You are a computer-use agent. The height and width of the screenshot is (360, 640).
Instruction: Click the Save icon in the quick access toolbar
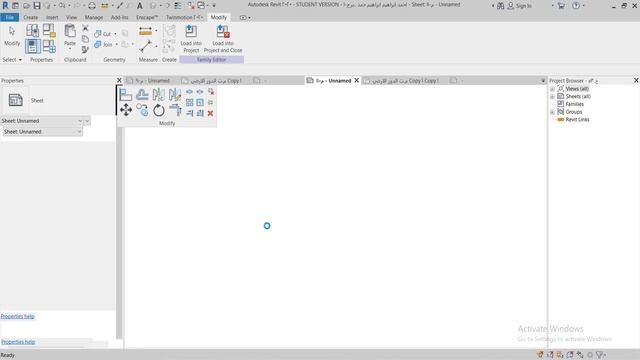37,6
